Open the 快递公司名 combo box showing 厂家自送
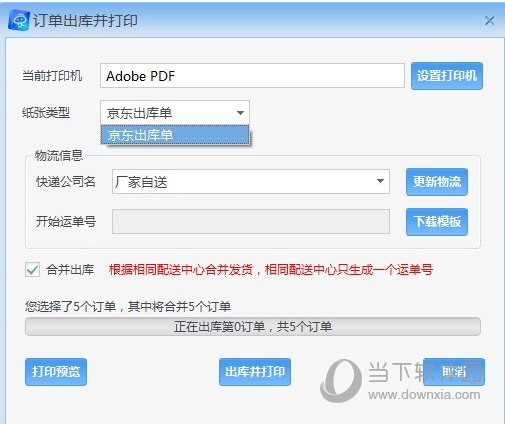Image resolution: width=505 pixels, height=424 pixels. click(251, 182)
